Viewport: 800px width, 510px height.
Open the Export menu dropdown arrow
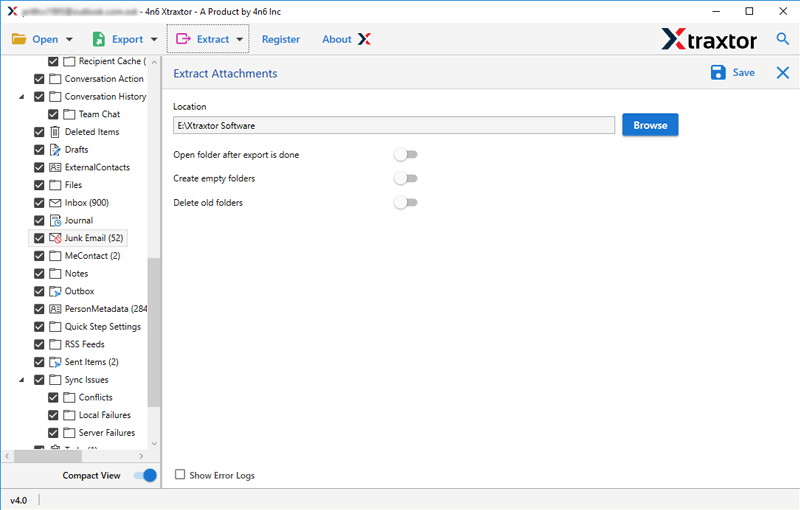point(154,39)
